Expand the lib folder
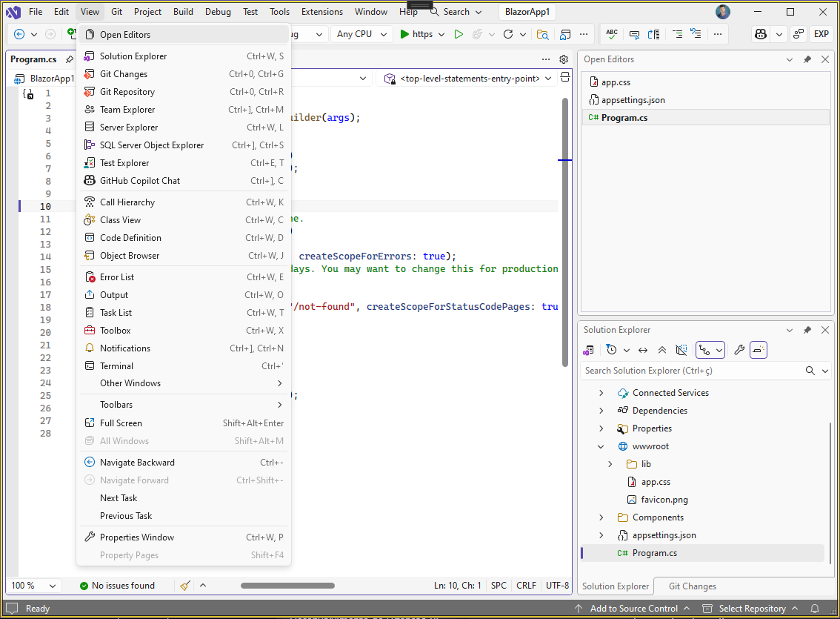Screen dimensions: 840x619 610,464
